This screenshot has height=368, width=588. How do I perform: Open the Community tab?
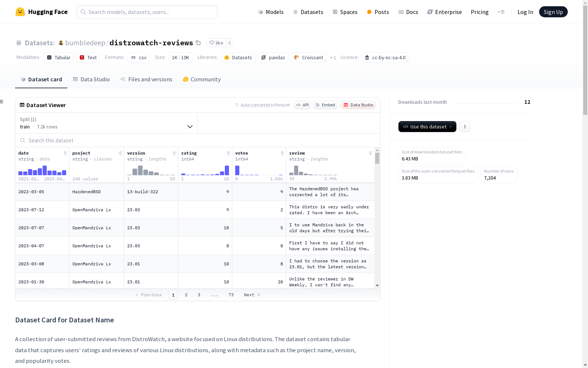pyautogui.click(x=202, y=79)
